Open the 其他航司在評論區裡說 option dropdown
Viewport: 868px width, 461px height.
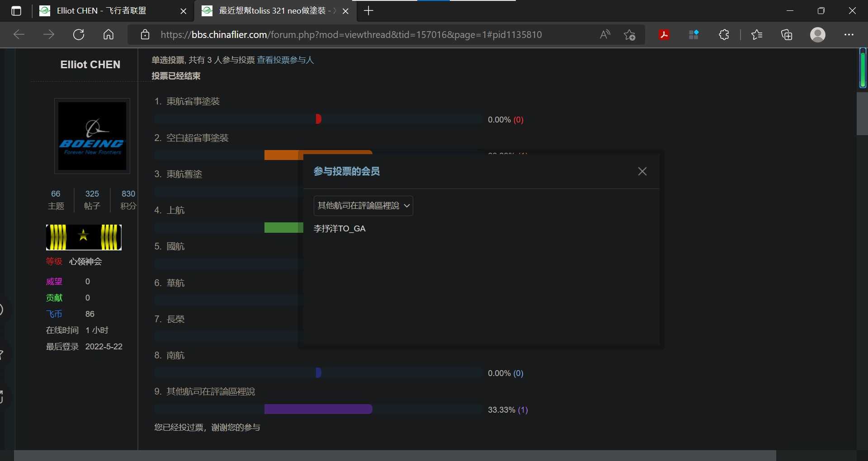[363, 206]
